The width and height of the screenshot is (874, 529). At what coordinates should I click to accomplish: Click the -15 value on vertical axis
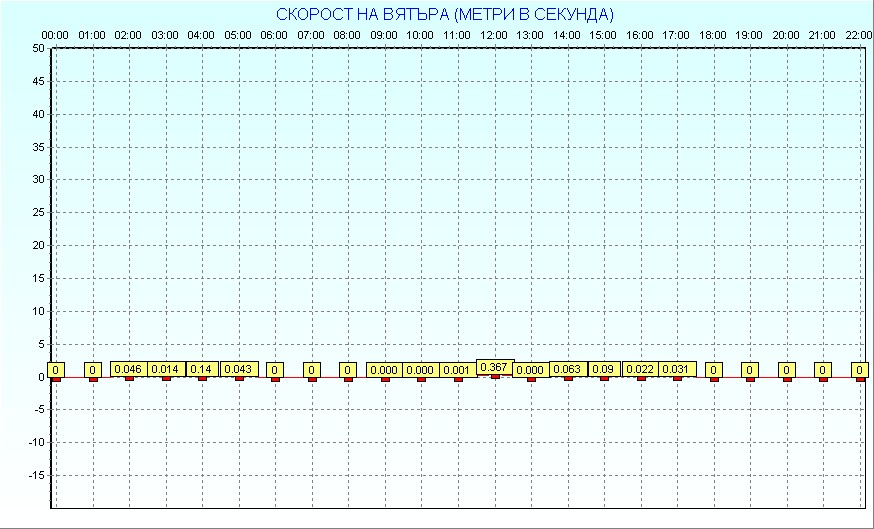coord(36,475)
